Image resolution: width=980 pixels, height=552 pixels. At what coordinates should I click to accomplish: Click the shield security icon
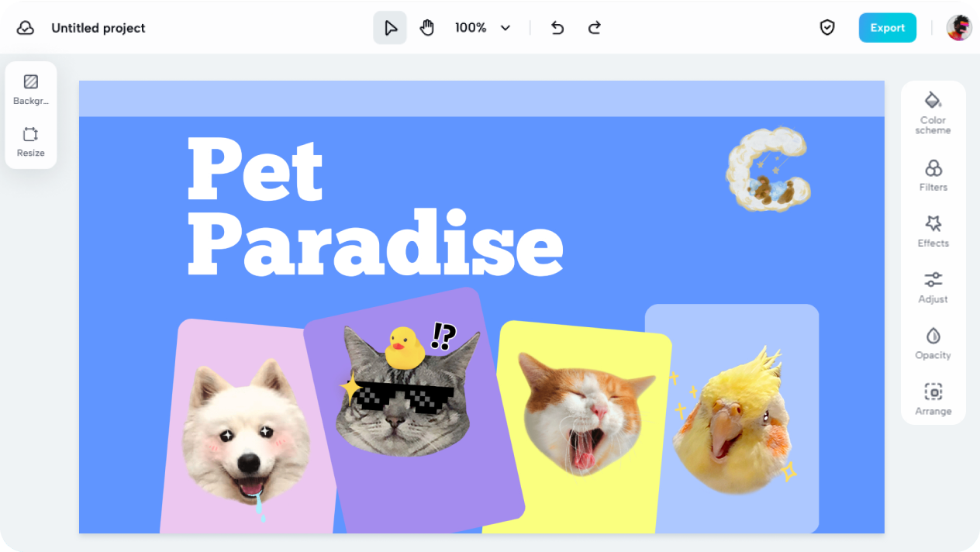[827, 28]
